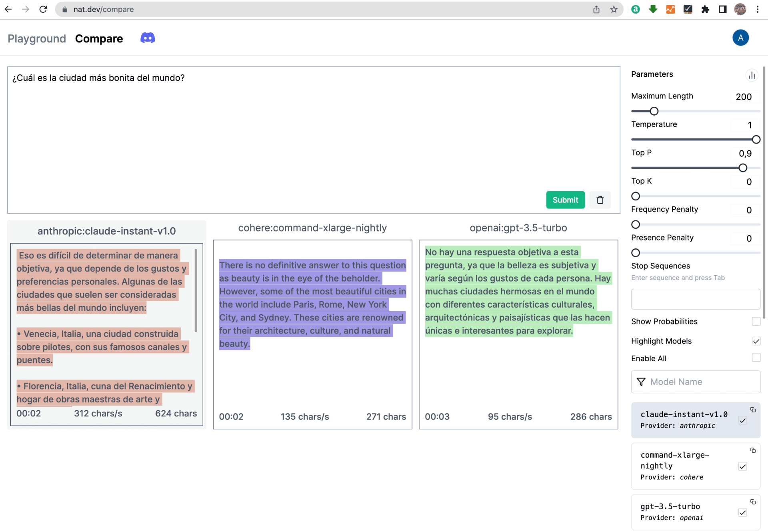Uncheck the claude-instant-v1.0 model
This screenshot has height=532, width=768.
[743, 421]
